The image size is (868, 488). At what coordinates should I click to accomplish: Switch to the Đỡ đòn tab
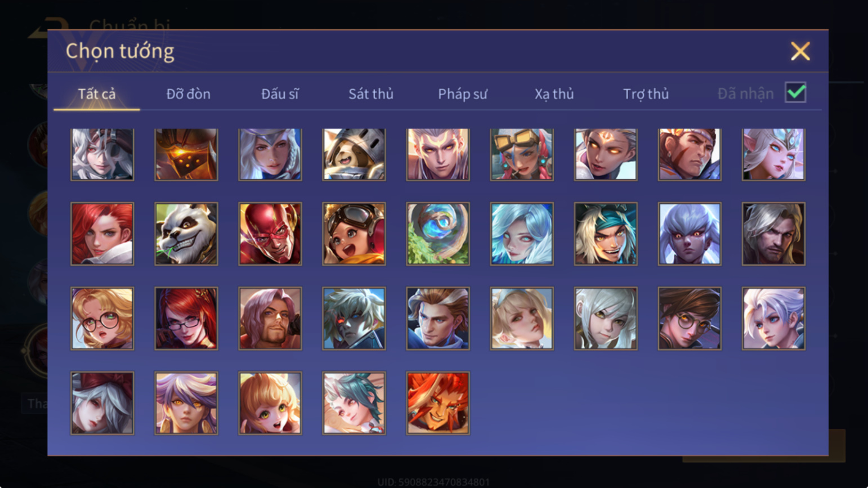click(x=188, y=94)
